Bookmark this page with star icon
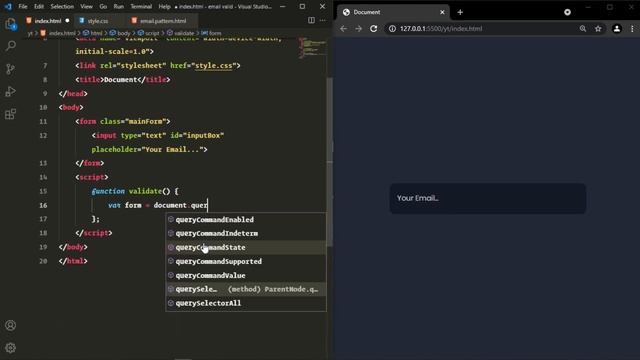Screen dimensions: 640x360 click(x=598, y=29)
